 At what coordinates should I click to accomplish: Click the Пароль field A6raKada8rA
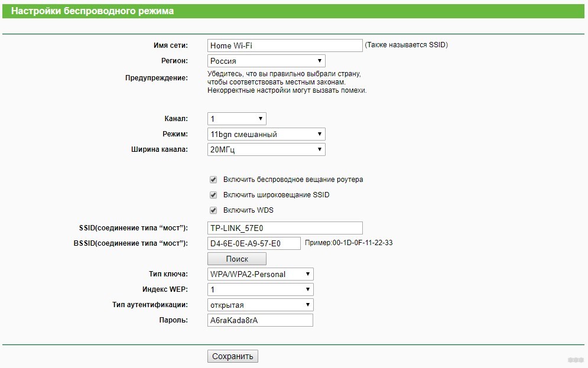coord(260,320)
